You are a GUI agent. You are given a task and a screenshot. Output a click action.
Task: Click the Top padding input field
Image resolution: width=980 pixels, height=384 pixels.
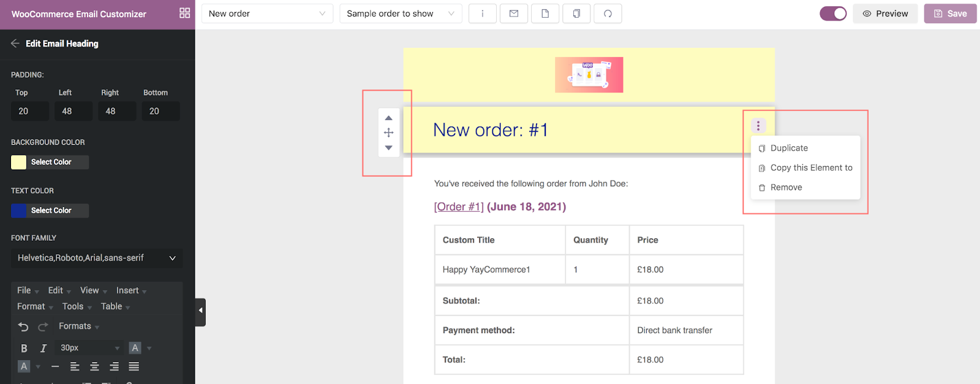30,111
